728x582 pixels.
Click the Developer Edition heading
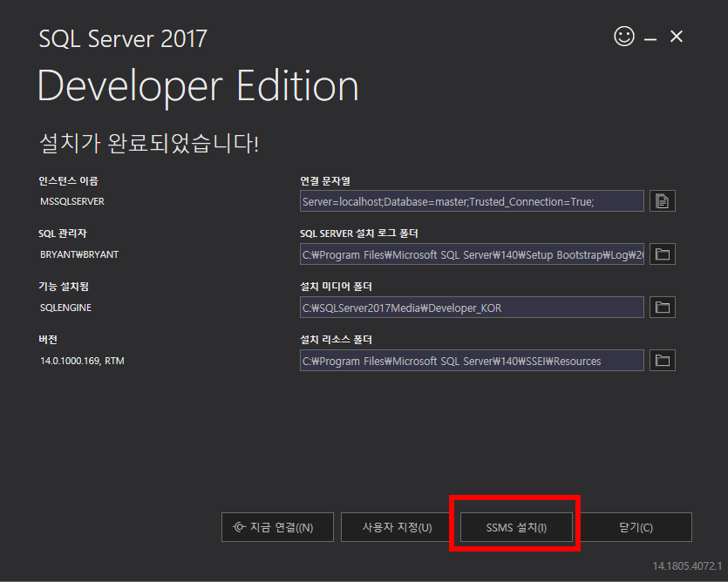coord(198,87)
